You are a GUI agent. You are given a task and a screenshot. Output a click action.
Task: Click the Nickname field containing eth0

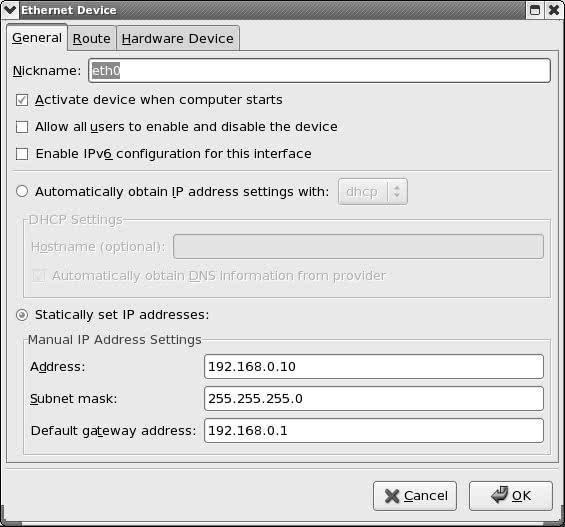pyautogui.click(x=319, y=71)
